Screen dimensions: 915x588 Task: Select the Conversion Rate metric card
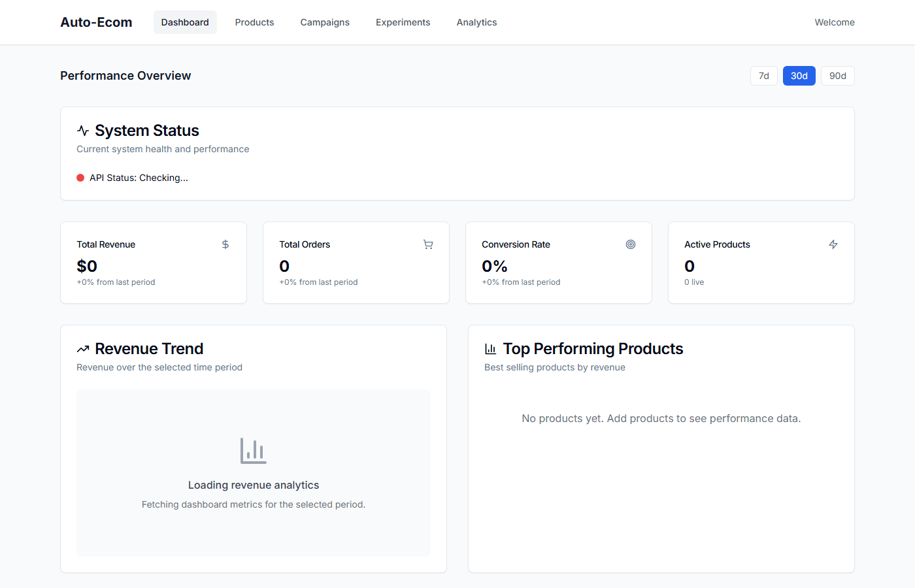[558, 263]
